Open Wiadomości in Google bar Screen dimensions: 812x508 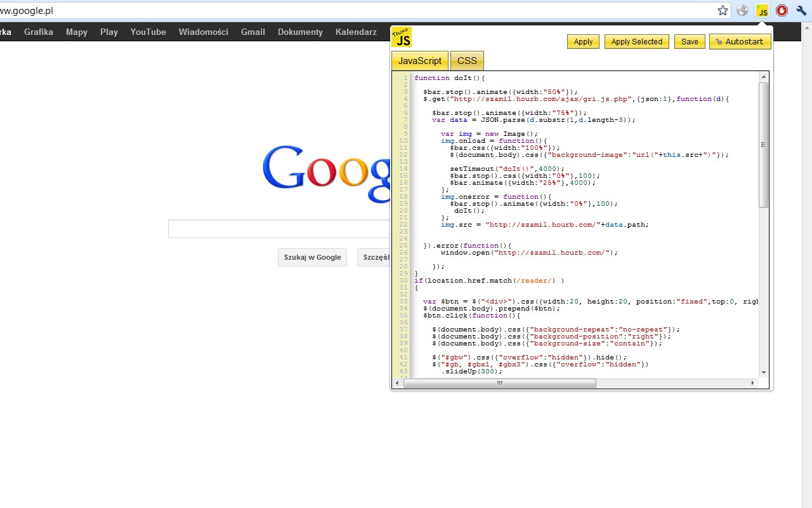tap(204, 32)
